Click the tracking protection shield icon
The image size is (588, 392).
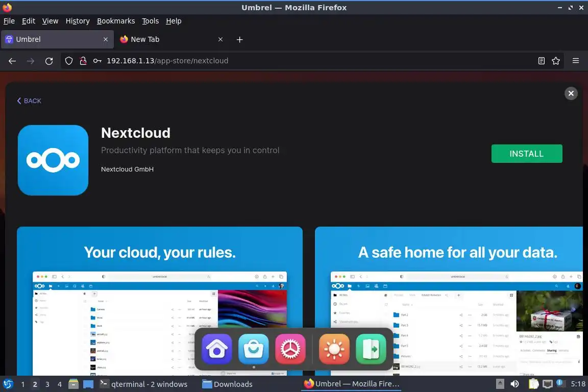click(x=68, y=61)
